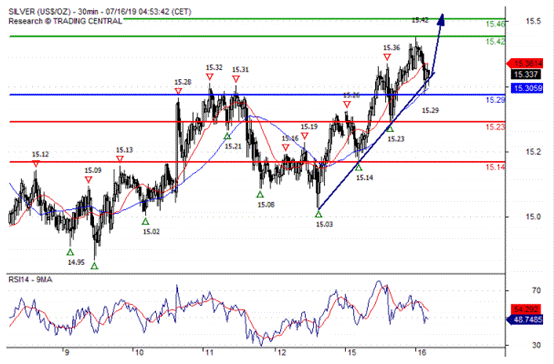Click the 15.03 swing low price label
The width and height of the screenshot is (554, 364).
point(324,224)
